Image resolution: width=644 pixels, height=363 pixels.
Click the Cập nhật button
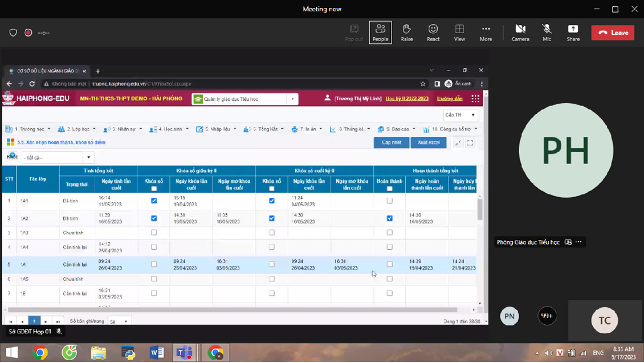(x=391, y=142)
